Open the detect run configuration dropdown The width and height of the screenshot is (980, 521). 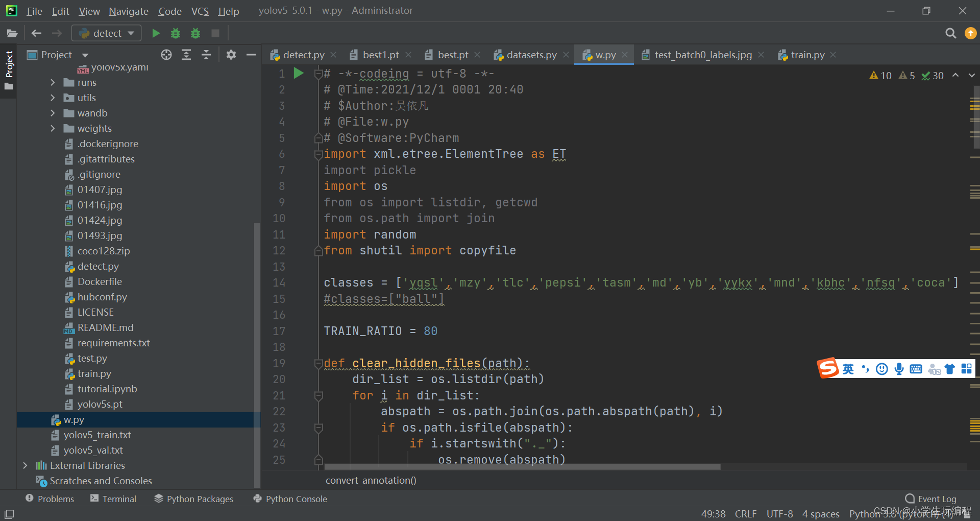coord(106,33)
